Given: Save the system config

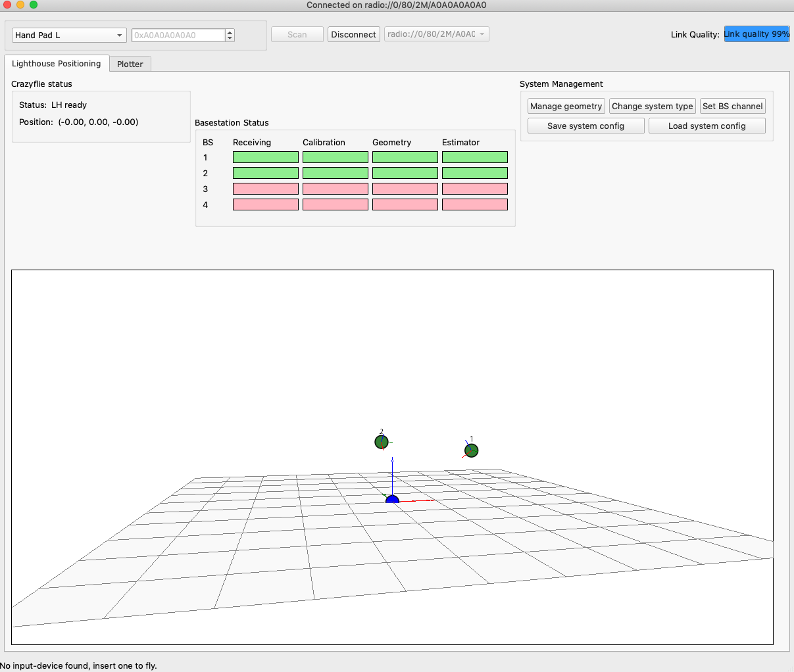Looking at the screenshot, I should [585, 126].
